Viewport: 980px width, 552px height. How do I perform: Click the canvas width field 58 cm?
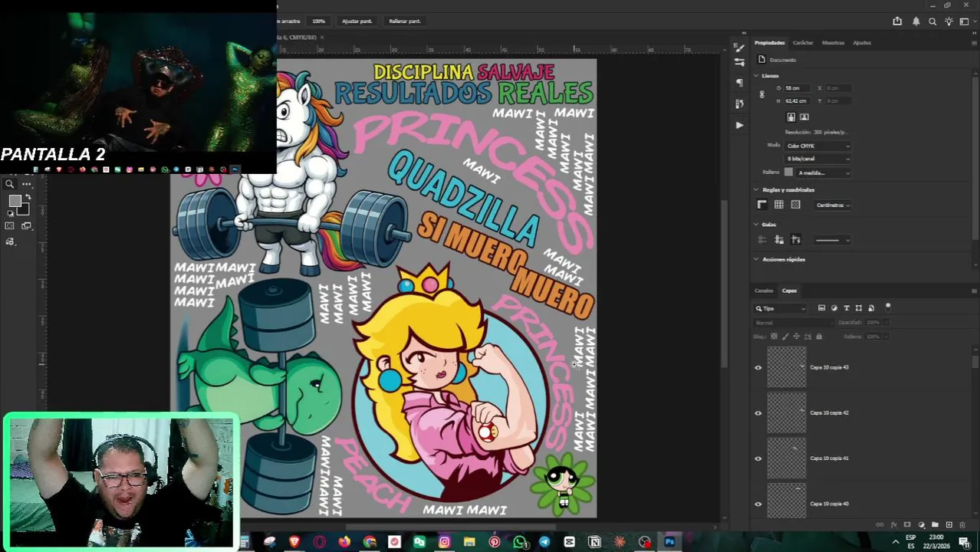[797, 88]
